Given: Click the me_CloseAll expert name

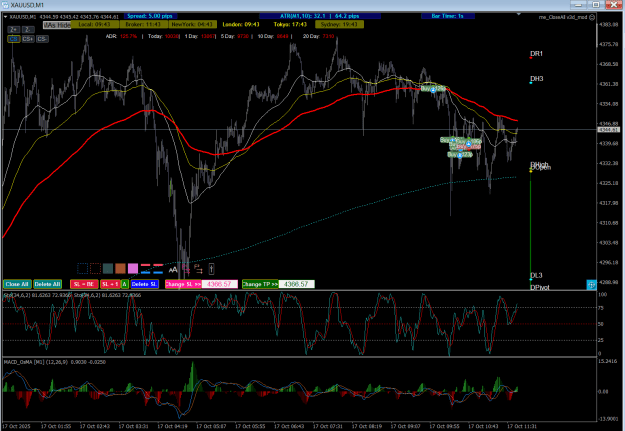Looking at the screenshot, I should point(563,17).
